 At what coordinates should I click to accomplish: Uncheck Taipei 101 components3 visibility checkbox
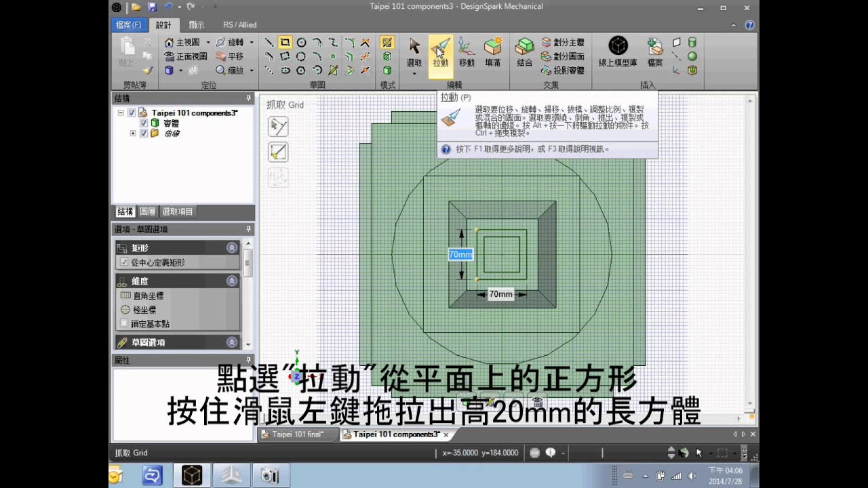click(x=132, y=113)
